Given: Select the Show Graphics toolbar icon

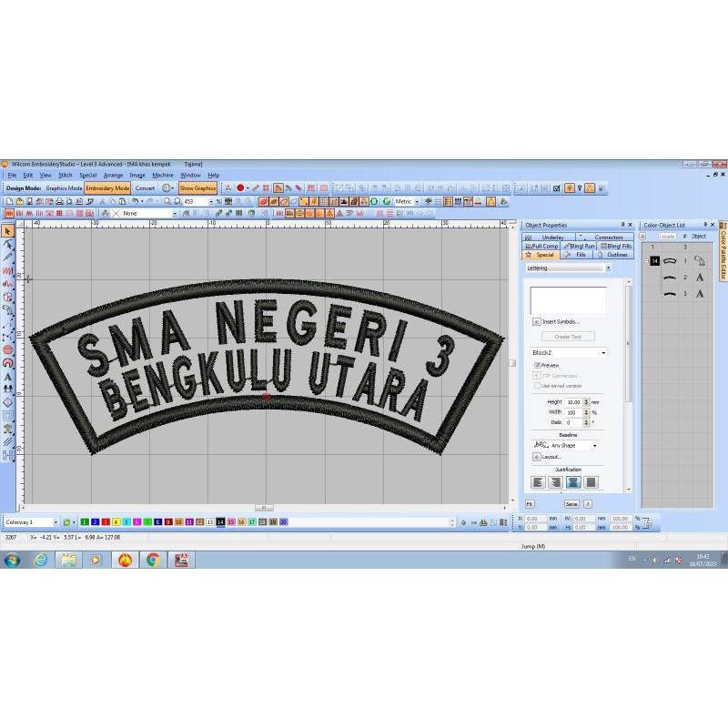Looking at the screenshot, I should pos(197,187).
